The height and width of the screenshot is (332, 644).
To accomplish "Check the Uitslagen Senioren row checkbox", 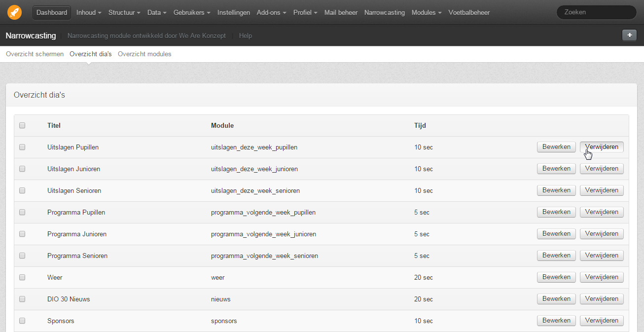I will tap(22, 190).
